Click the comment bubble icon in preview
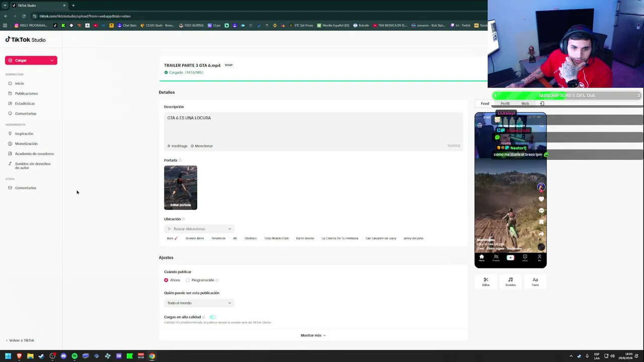This screenshot has width=644, height=362. [541, 211]
